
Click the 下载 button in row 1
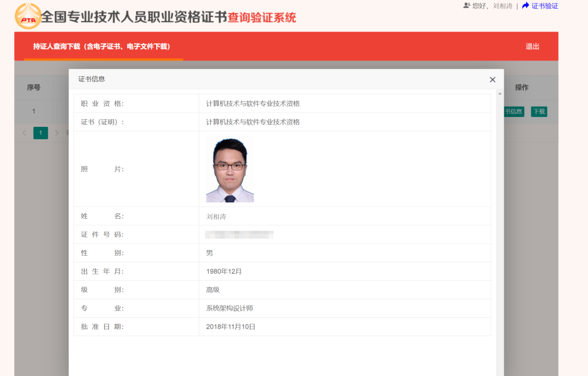[539, 112]
